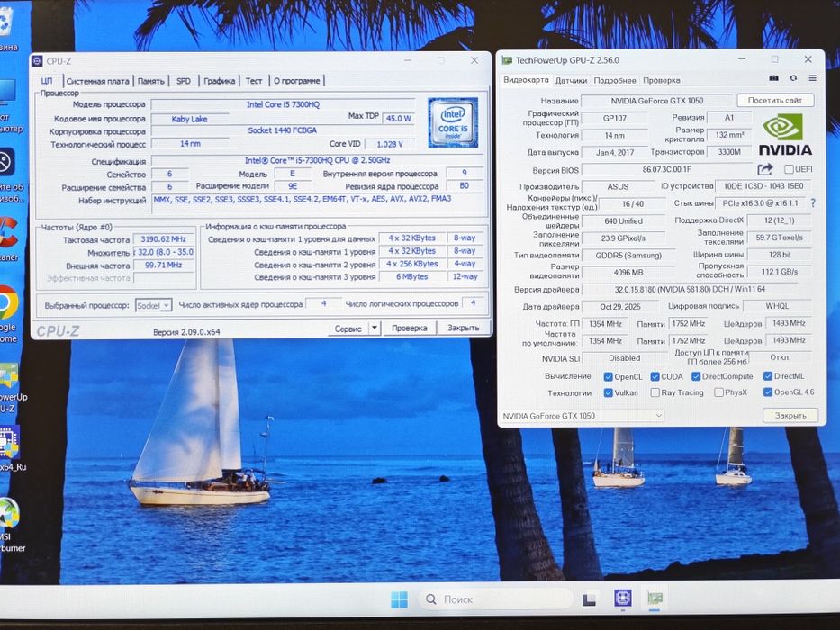Toggle the DirectCompute checkbox

click(696, 376)
